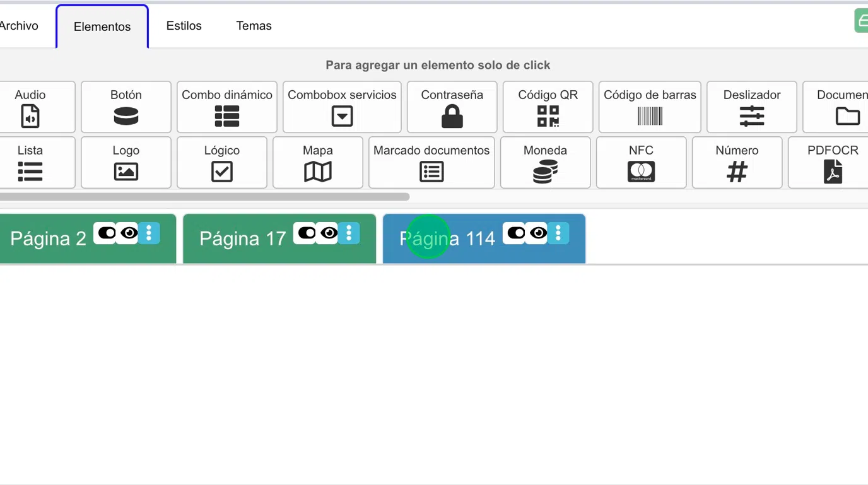Screen dimensions: 868x485
Task: Open the three-dot menu on Página 114
Action: coord(558,233)
